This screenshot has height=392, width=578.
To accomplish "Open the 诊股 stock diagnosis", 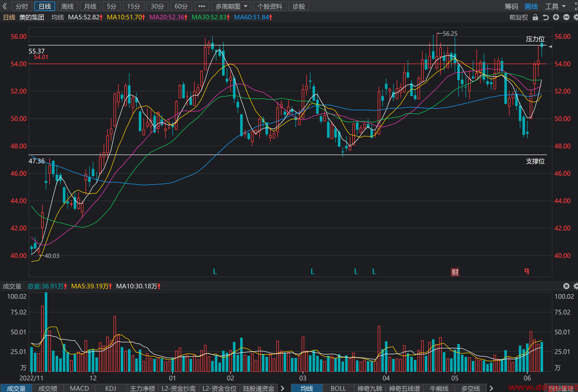I will 299,6.
